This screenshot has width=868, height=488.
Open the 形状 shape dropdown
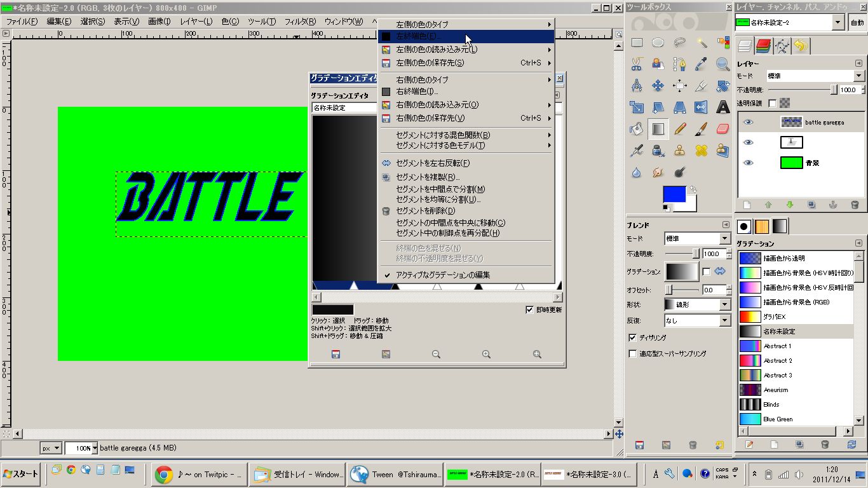point(697,304)
